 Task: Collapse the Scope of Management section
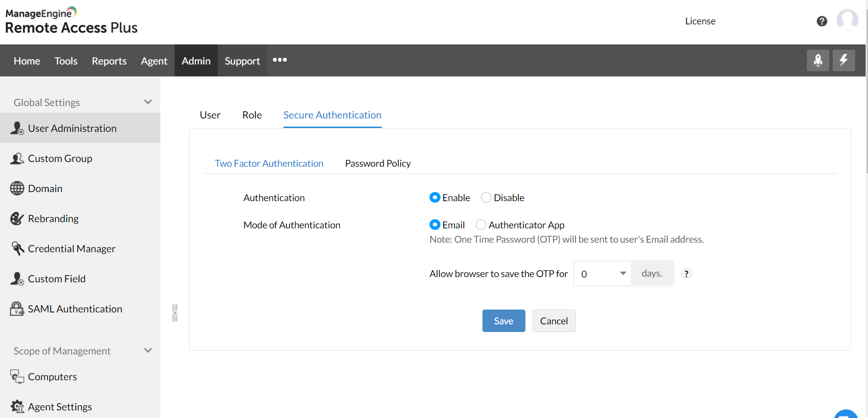[x=148, y=351]
